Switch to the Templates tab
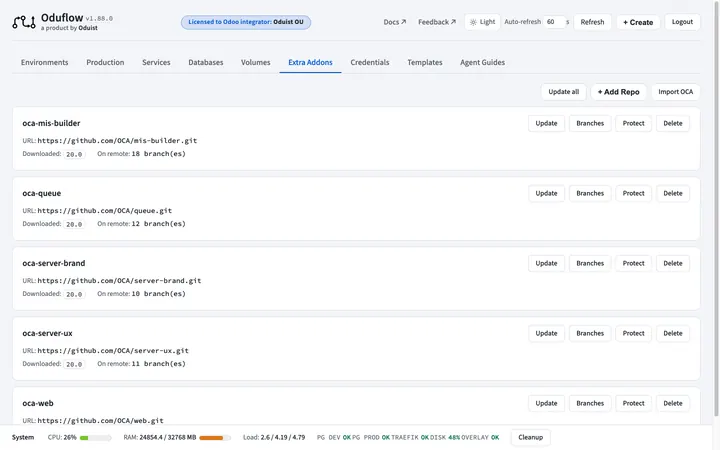The height and width of the screenshot is (450, 720). pyautogui.click(x=425, y=62)
